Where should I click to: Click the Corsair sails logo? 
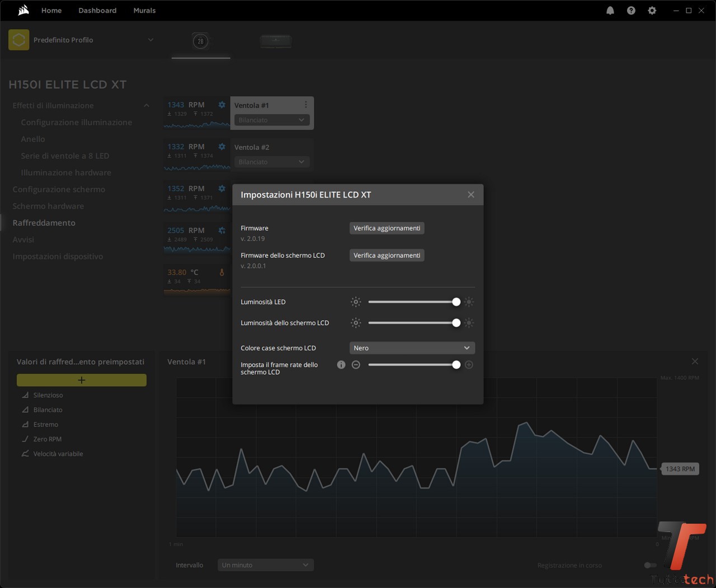(23, 10)
